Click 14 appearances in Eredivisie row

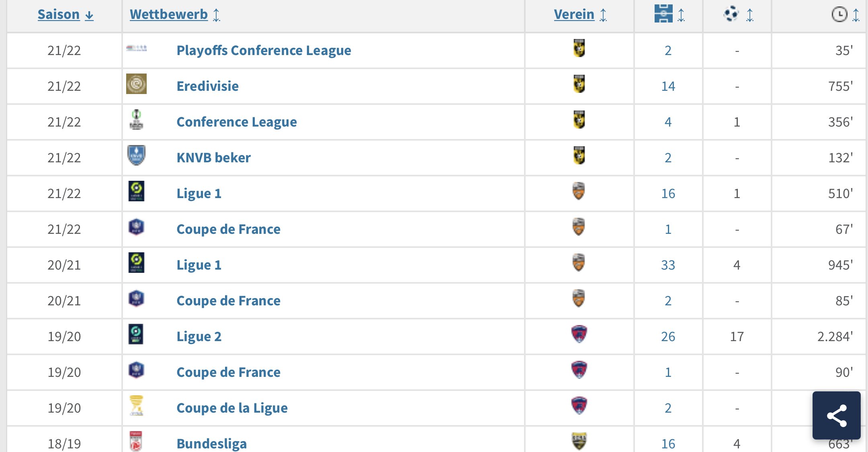coord(668,86)
